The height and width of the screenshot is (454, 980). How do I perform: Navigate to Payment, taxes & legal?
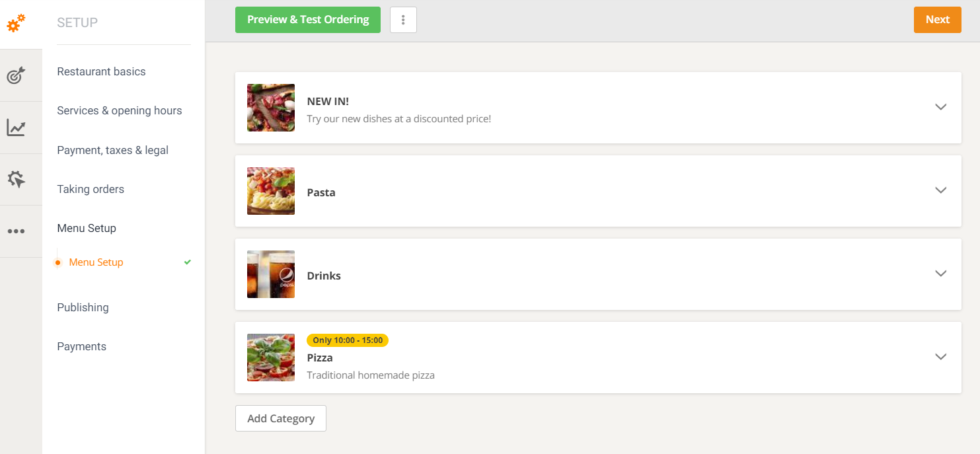(x=112, y=150)
